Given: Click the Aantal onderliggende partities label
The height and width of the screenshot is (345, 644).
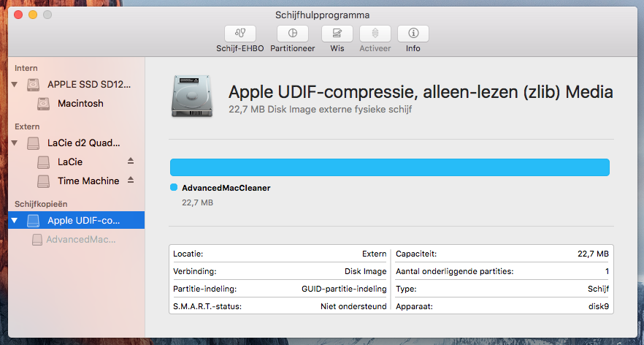Looking at the screenshot, I should [x=455, y=271].
